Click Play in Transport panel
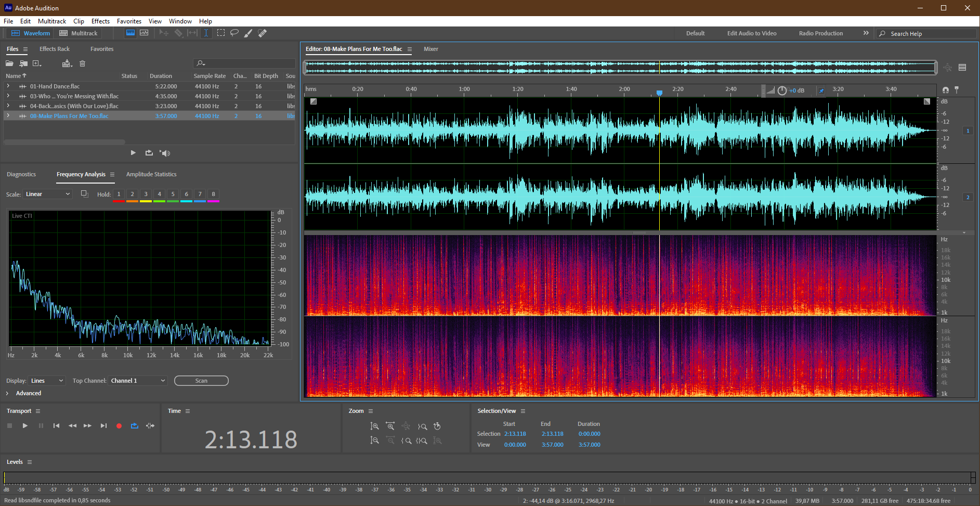The height and width of the screenshot is (506, 980). point(25,426)
